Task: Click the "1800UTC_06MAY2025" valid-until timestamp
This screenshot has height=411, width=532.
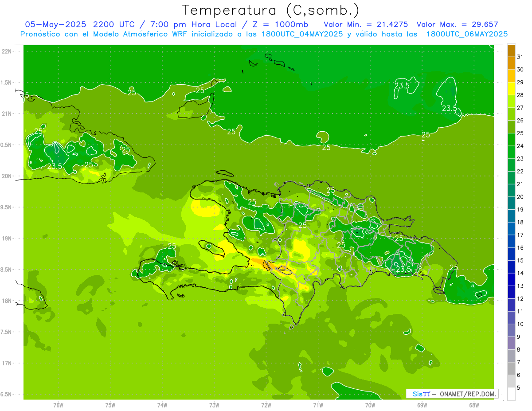Action: (x=467, y=34)
